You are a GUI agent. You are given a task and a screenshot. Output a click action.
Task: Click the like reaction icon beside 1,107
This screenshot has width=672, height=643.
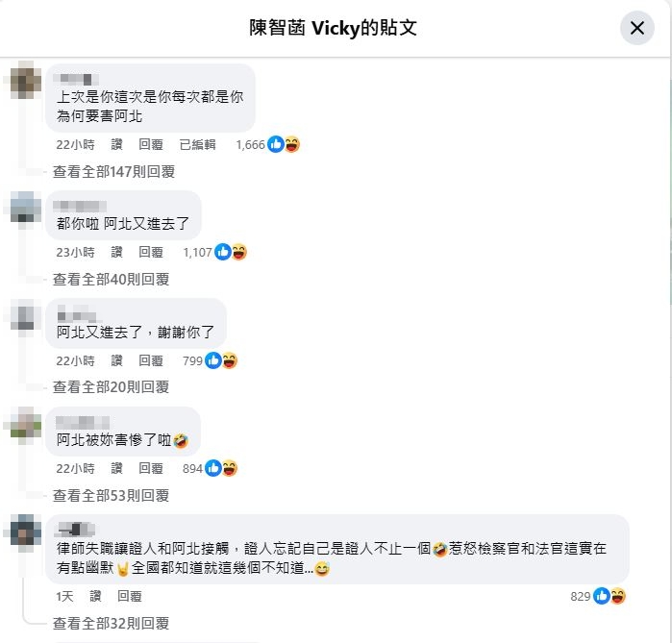[223, 252]
